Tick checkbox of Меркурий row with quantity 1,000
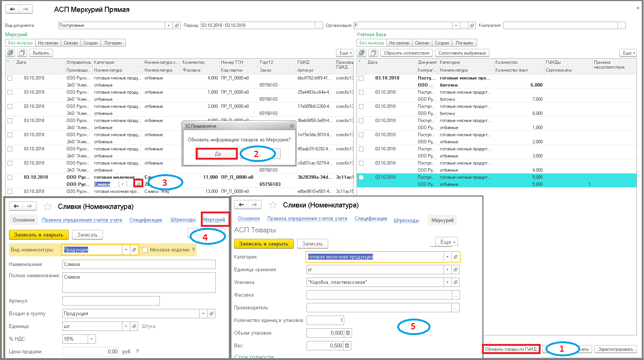Image resolution: width=644 pixels, height=360 pixels. [10, 93]
